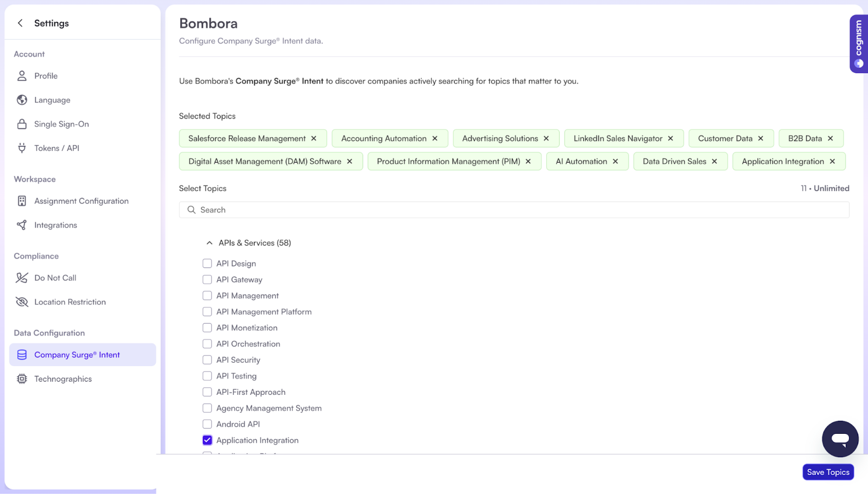Open the Profile settings page
The image size is (868, 494).
coord(46,76)
